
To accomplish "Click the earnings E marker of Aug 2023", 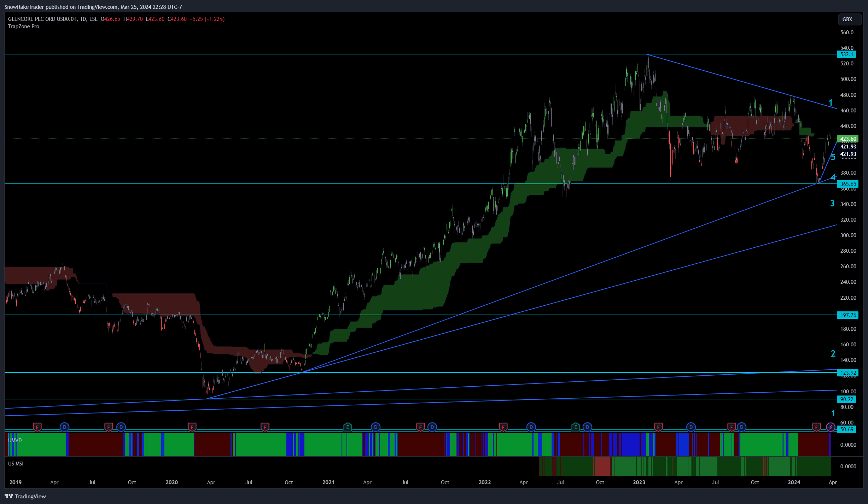I will tap(732, 427).
